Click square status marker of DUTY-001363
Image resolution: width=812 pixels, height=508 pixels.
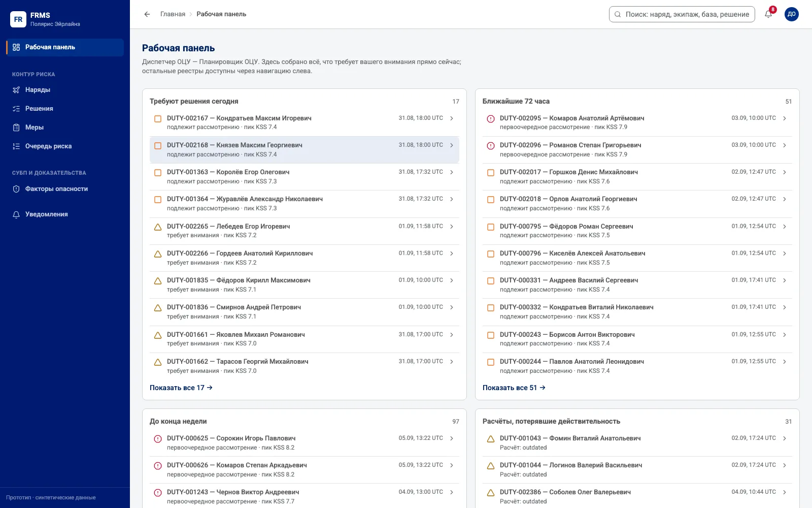click(x=158, y=173)
